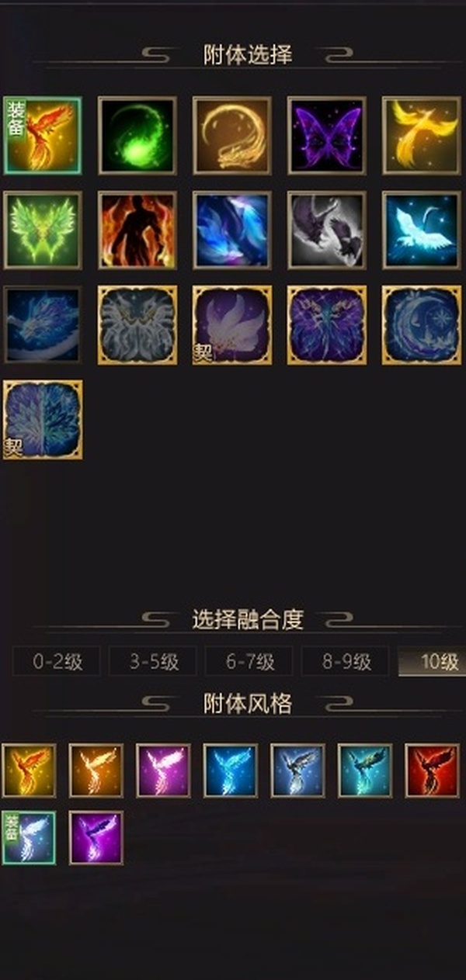466x980 pixels.
Task: Switch to the 3-5级 fusion level
Action: pos(153,662)
